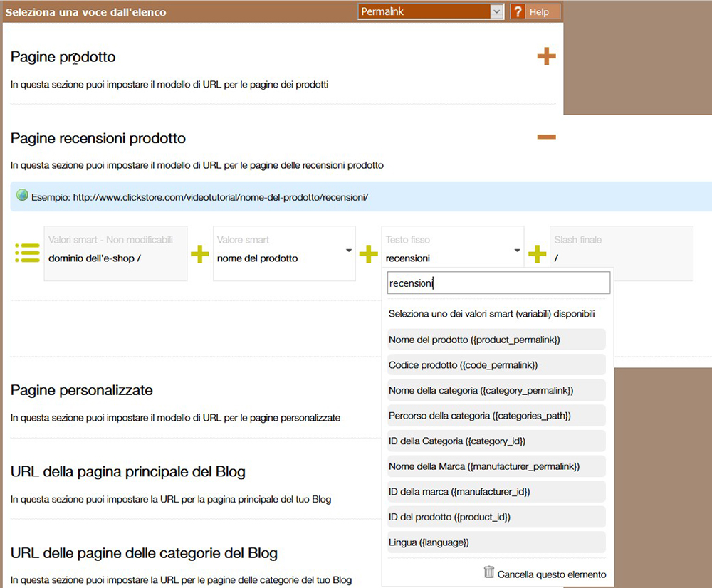Click the Pagine recensioni prodotto heading
712x588 pixels.
(98, 138)
